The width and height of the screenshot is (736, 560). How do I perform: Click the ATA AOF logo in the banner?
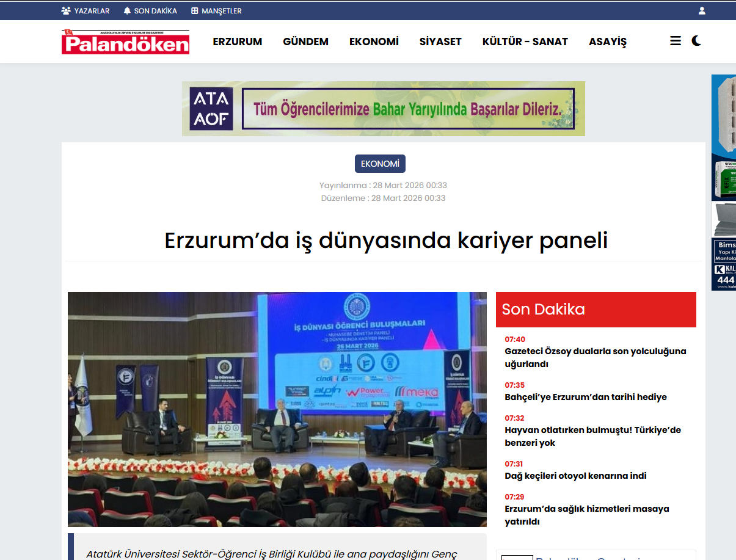point(211,108)
